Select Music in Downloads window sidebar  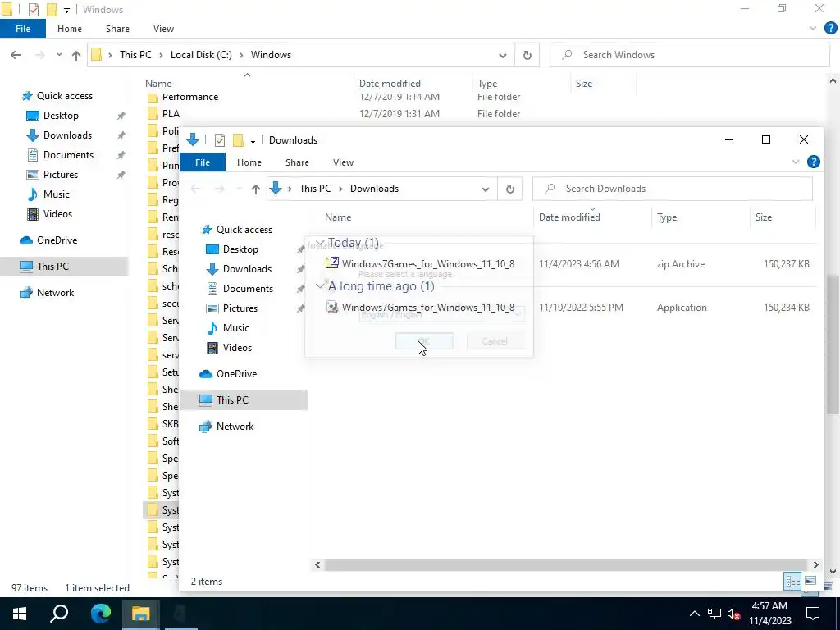pos(235,328)
